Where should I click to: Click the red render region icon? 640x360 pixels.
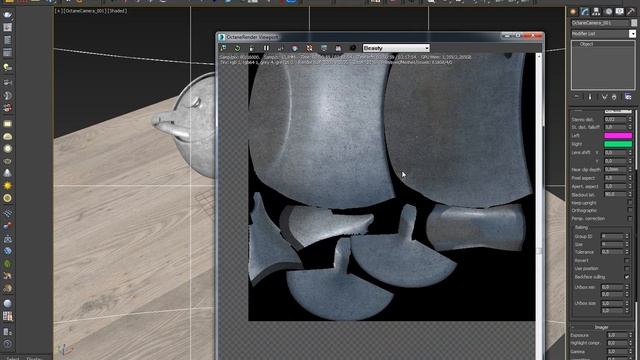[309, 48]
